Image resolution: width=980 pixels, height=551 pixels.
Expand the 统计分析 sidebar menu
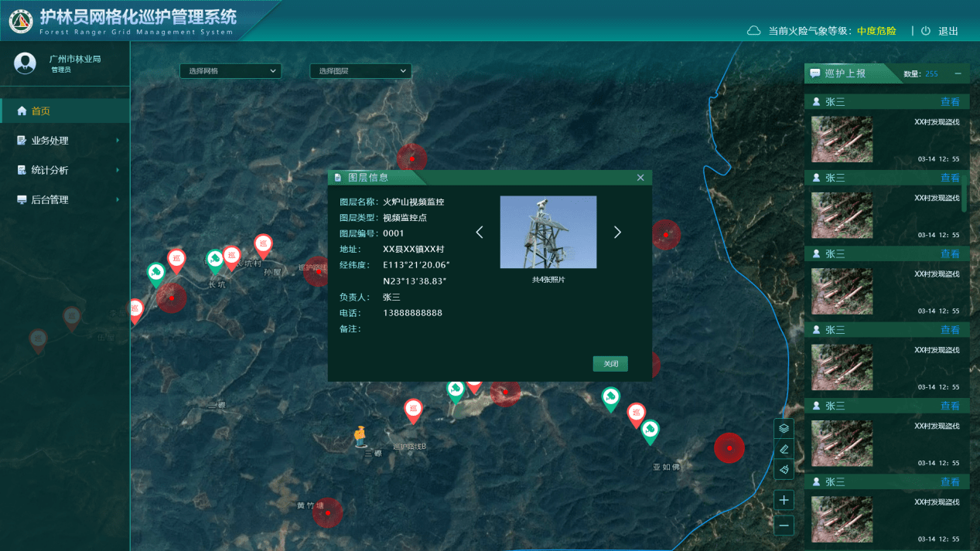pyautogui.click(x=65, y=170)
